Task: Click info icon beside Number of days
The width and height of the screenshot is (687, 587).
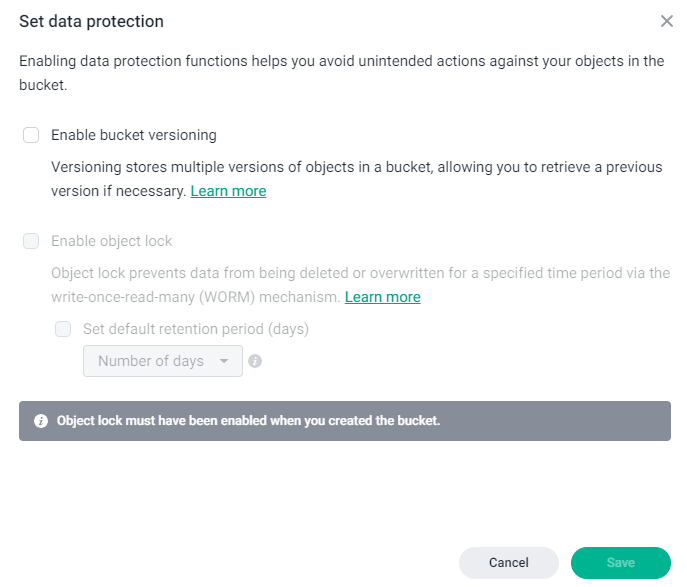Action: (x=255, y=361)
